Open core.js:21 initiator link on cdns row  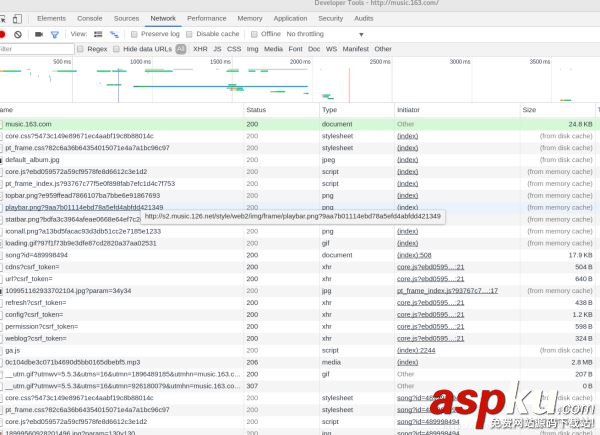tap(430, 267)
